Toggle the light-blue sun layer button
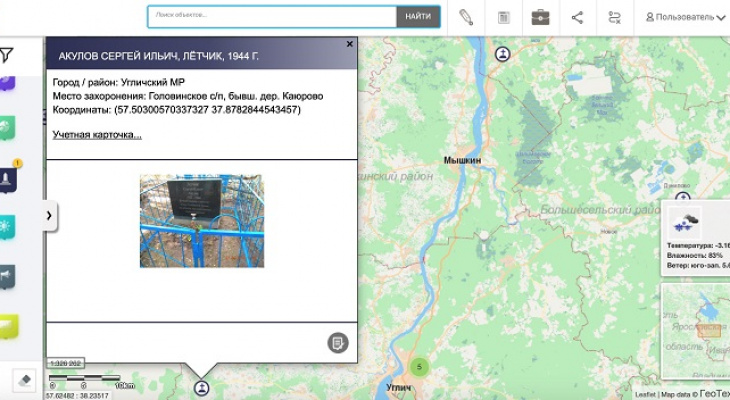 point(7,226)
